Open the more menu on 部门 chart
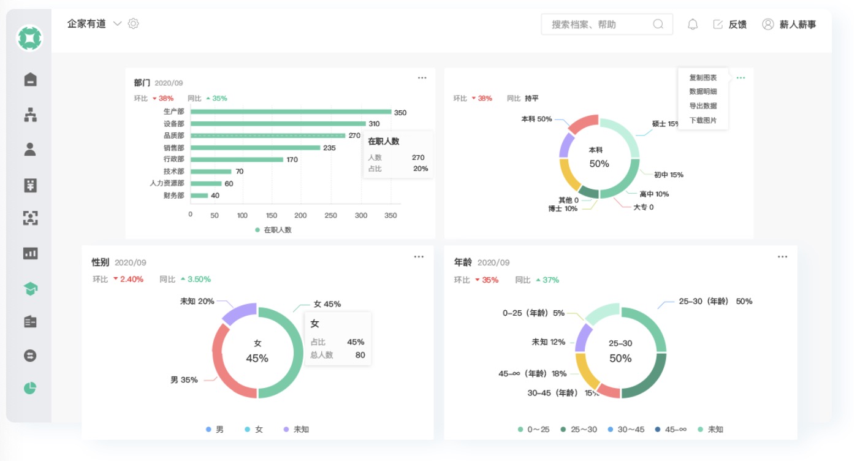 click(x=422, y=78)
